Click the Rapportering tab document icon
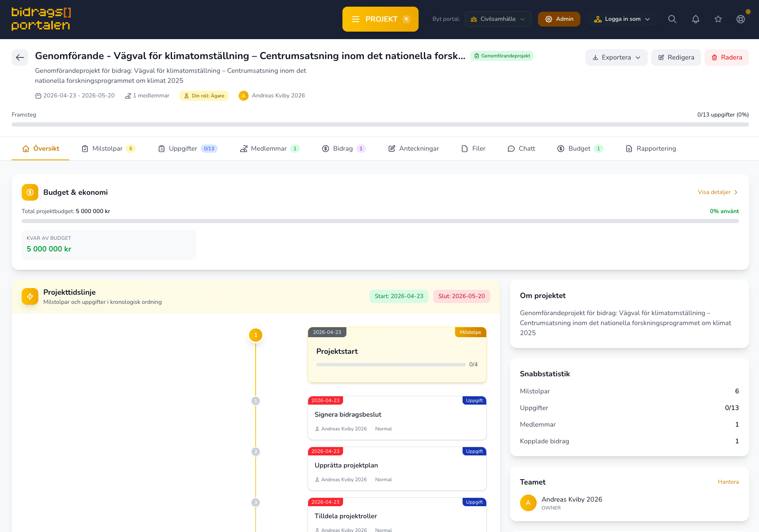 (x=629, y=149)
